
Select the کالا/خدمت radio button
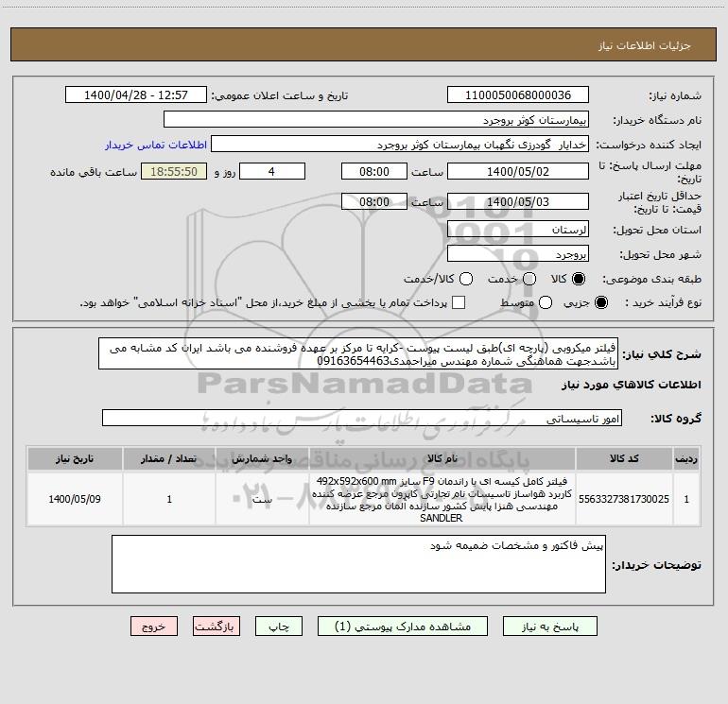click(x=466, y=279)
